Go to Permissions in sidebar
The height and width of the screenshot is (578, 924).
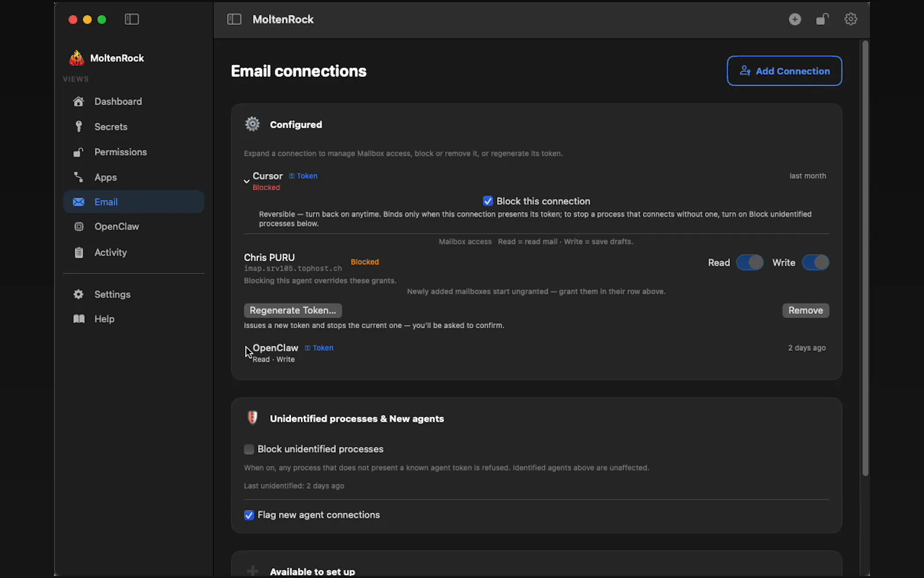133,152
